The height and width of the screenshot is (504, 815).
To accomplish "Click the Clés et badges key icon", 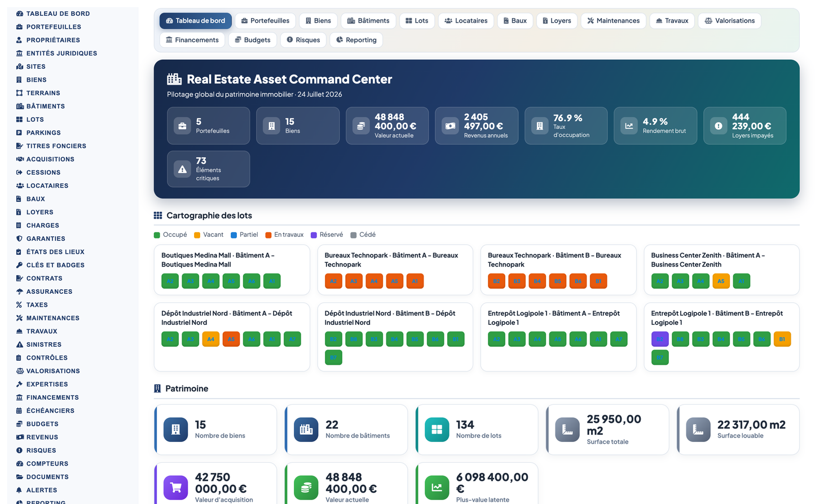I will click(x=20, y=265).
